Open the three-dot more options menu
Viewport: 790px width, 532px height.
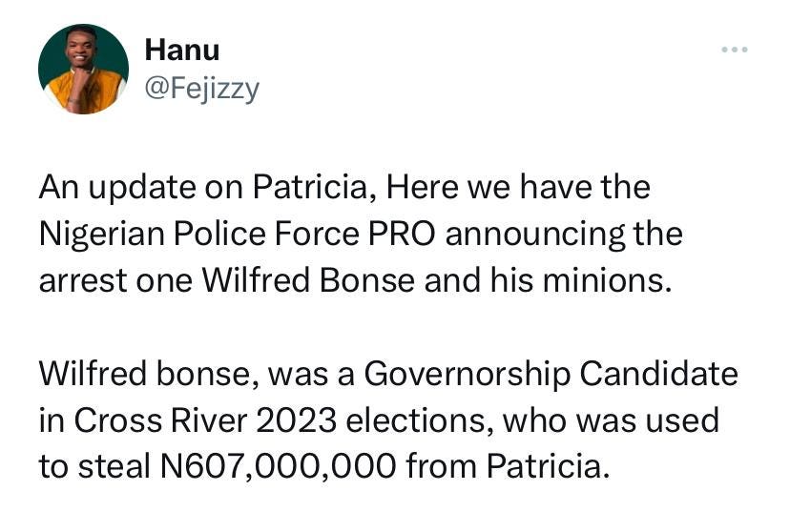coord(734,50)
